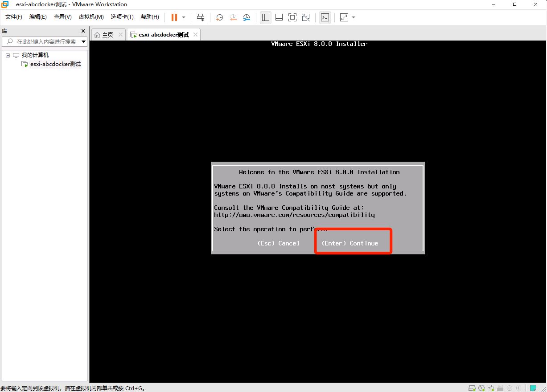Toggle the console view button
Viewport: 547px width, 392px height.
click(325, 17)
